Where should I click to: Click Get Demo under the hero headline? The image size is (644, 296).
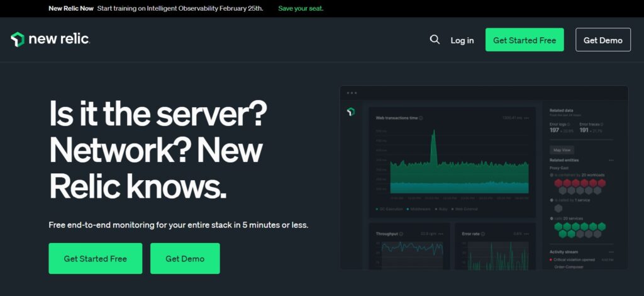(185, 259)
